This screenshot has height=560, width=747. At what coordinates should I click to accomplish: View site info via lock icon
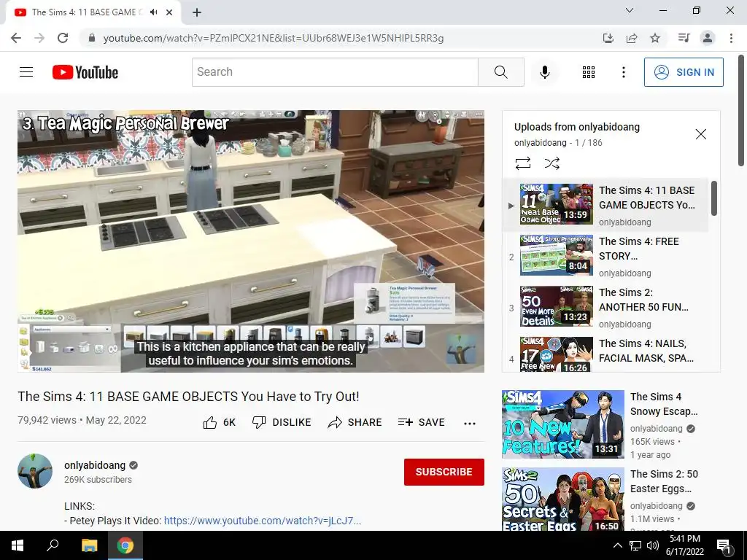pyautogui.click(x=92, y=38)
